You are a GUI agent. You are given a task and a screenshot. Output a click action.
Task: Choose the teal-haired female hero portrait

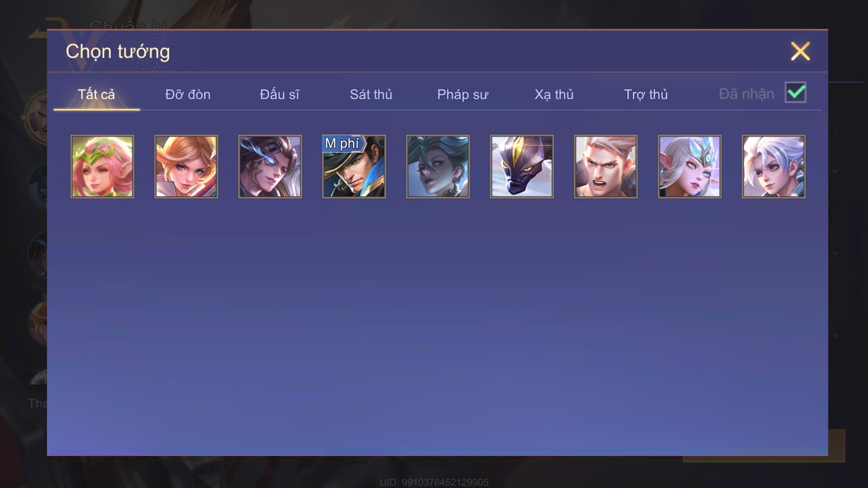coord(438,167)
